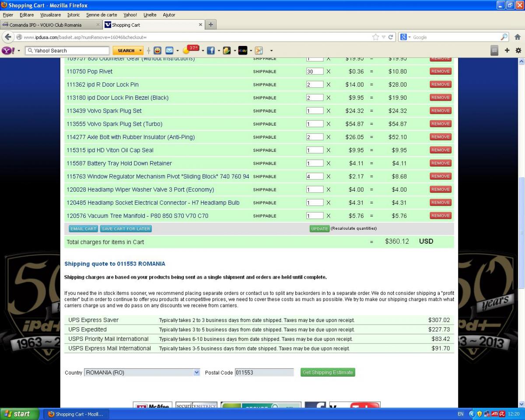This screenshot has height=420, width=525.
Task: Open the Editare menu
Action: pyautogui.click(x=27, y=15)
